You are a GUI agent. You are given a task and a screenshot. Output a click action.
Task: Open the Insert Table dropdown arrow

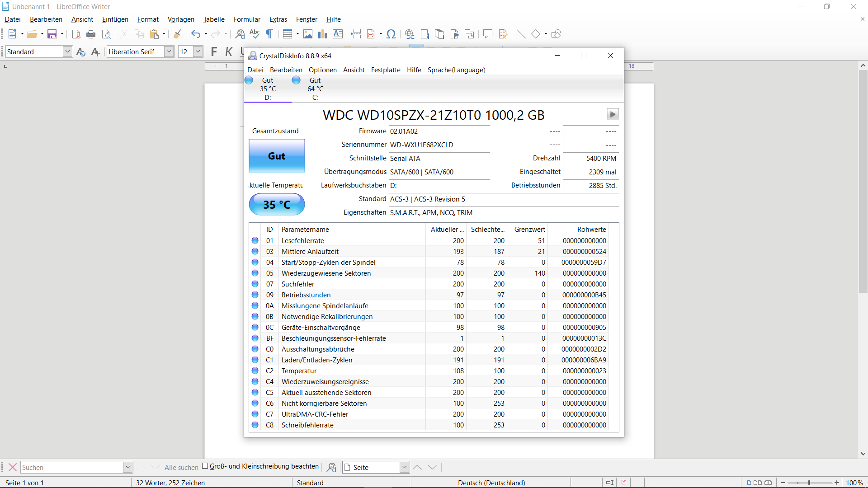pyautogui.click(x=297, y=34)
